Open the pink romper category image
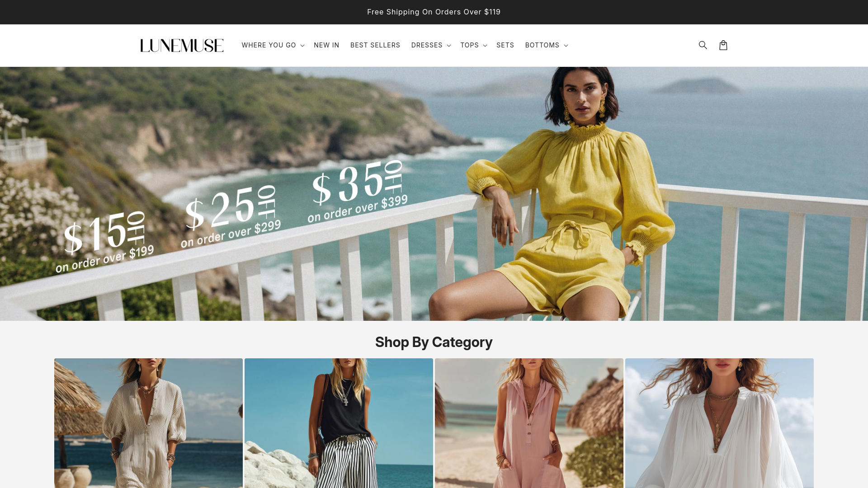868x488 pixels. pyautogui.click(x=529, y=423)
